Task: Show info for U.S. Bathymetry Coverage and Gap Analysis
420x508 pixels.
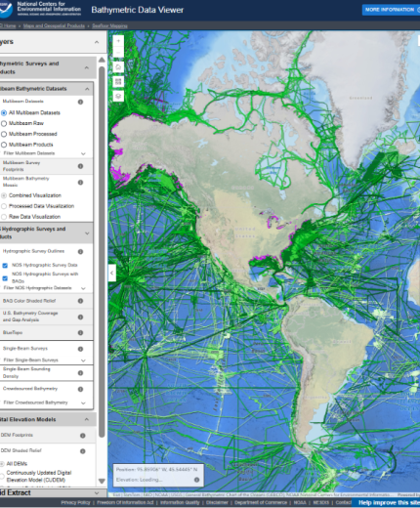Action: pyautogui.click(x=80, y=317)
